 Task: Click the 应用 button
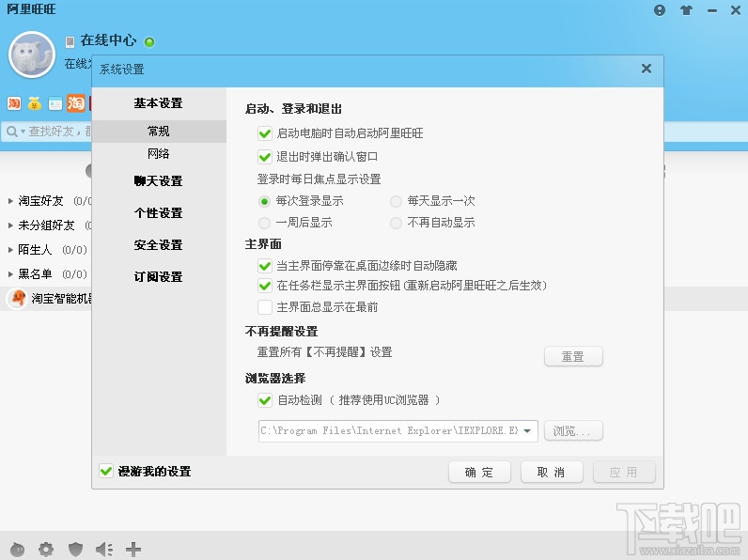[624, 473]
